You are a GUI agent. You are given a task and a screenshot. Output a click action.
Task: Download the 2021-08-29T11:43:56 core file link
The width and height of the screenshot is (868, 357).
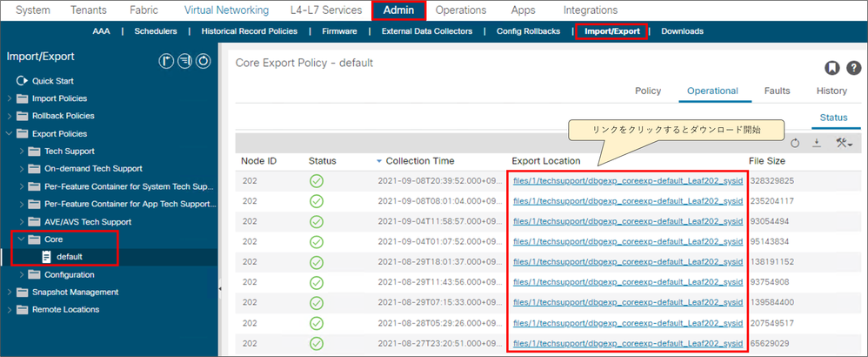pos(628,282)
